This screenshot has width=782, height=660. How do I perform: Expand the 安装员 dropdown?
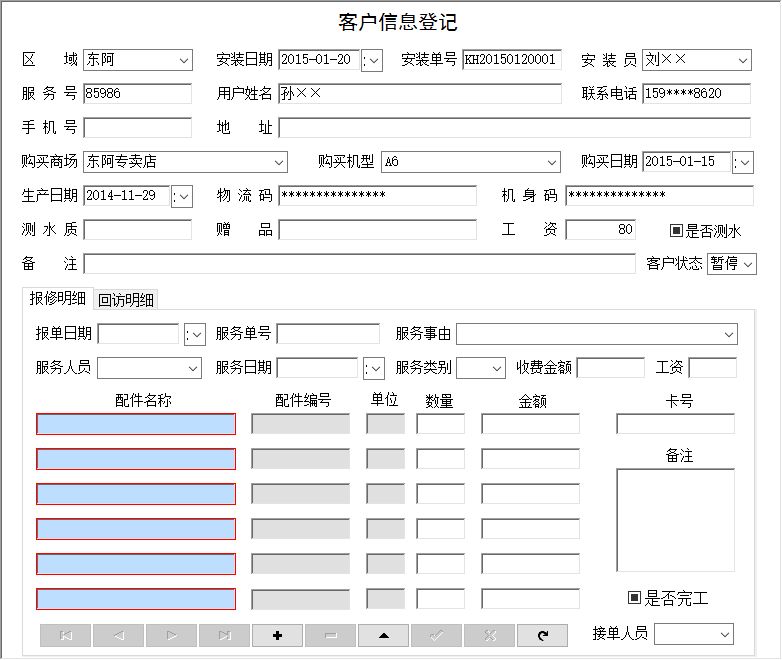[743, 60]
